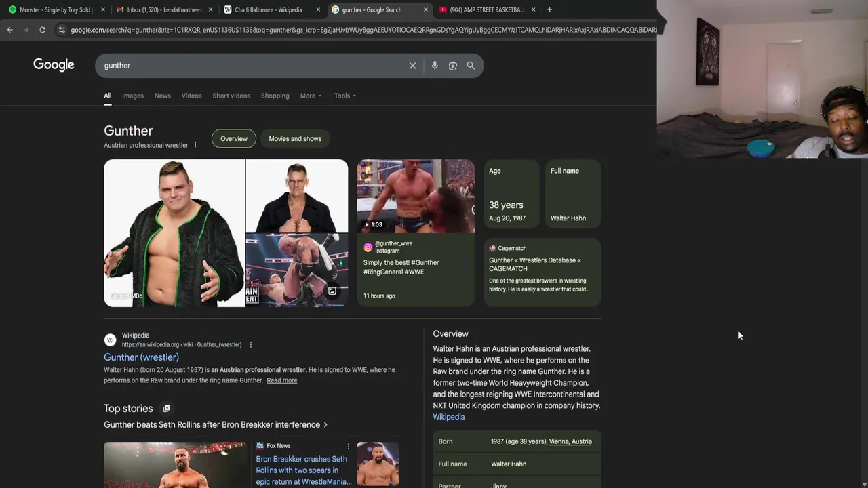The width and height of the screenshot is (868, 488).
Task: Click the Fox News source icon
Action: [x=260, y=445]
